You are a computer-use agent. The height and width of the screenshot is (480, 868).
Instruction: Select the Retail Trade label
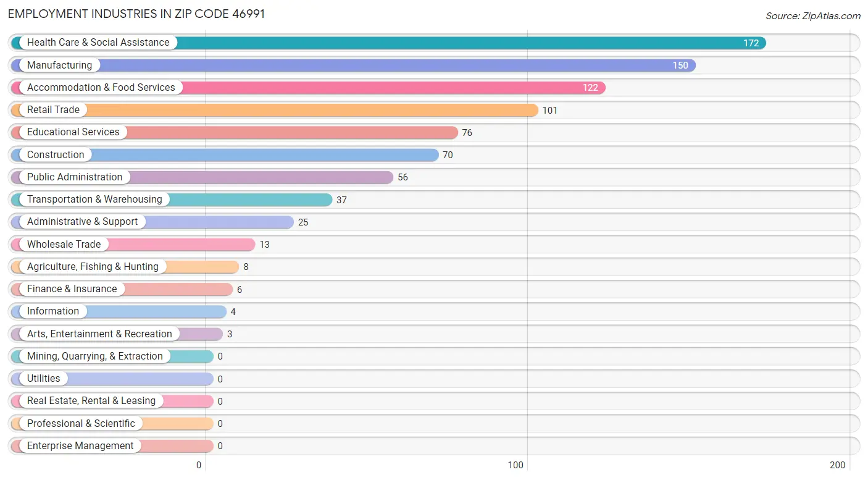(53, 109)
